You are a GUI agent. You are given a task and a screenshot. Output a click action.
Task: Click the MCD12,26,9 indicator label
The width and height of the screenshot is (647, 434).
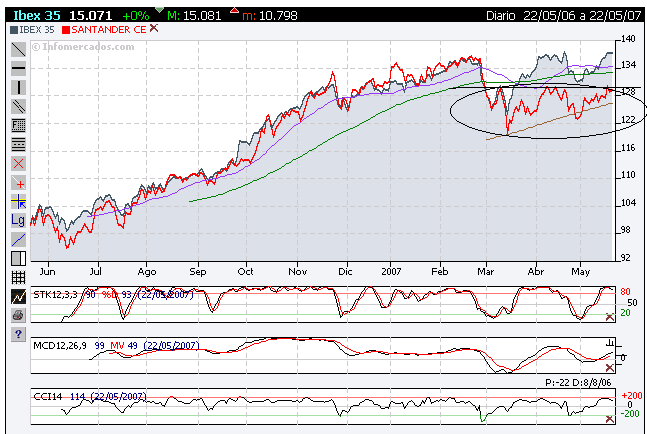(x=60, y=345)
